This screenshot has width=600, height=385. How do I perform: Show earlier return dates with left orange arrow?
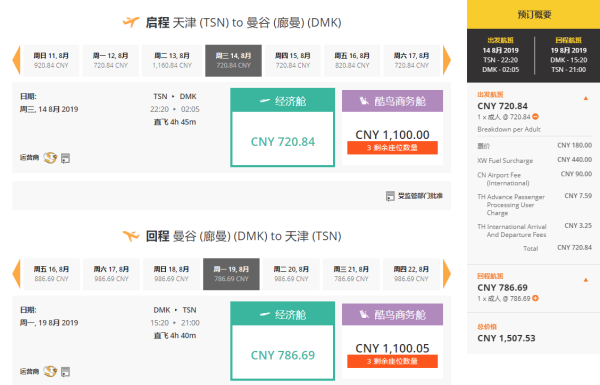[x=16, y=274]
